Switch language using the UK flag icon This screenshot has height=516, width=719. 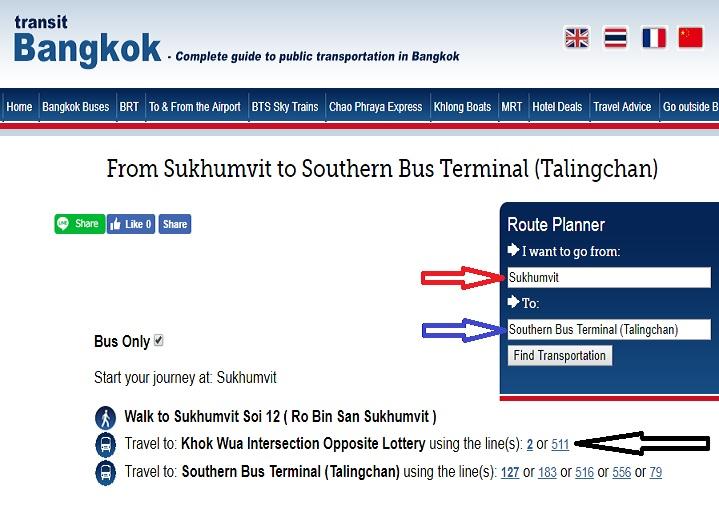[x=576, y=38]
